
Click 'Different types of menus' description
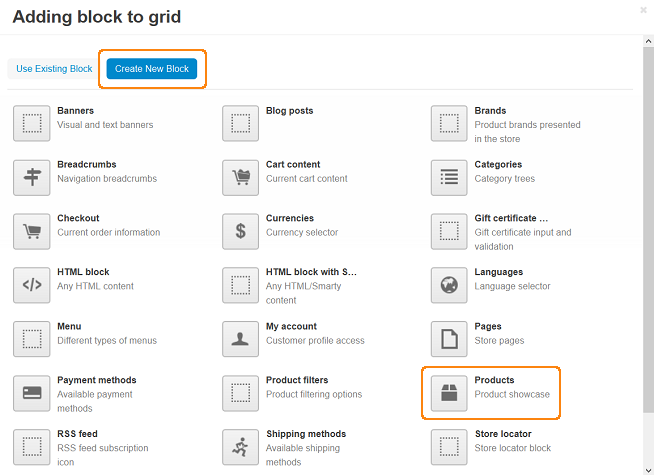coord(107,340)
